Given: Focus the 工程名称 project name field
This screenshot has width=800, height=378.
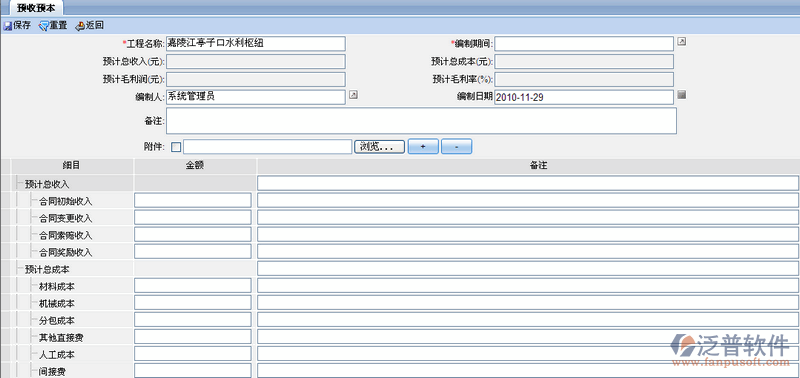Looking at the screenshot, I should (x=256, y=43).
